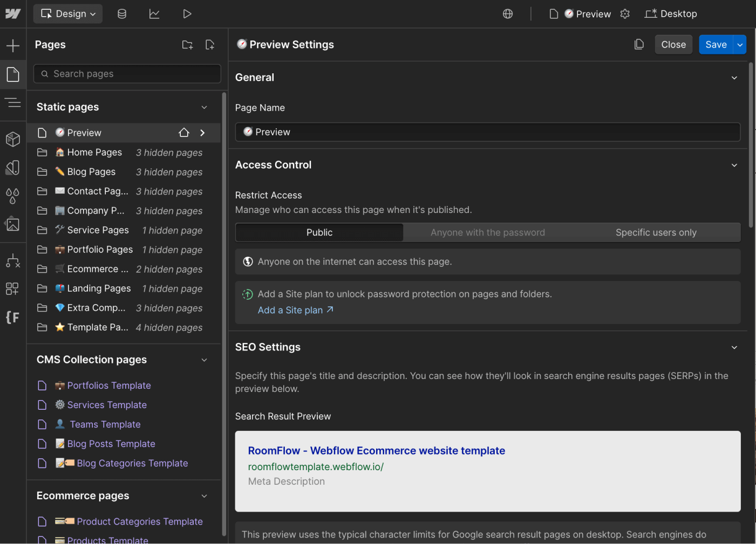Collapse the Static pages section

(204, 107)
